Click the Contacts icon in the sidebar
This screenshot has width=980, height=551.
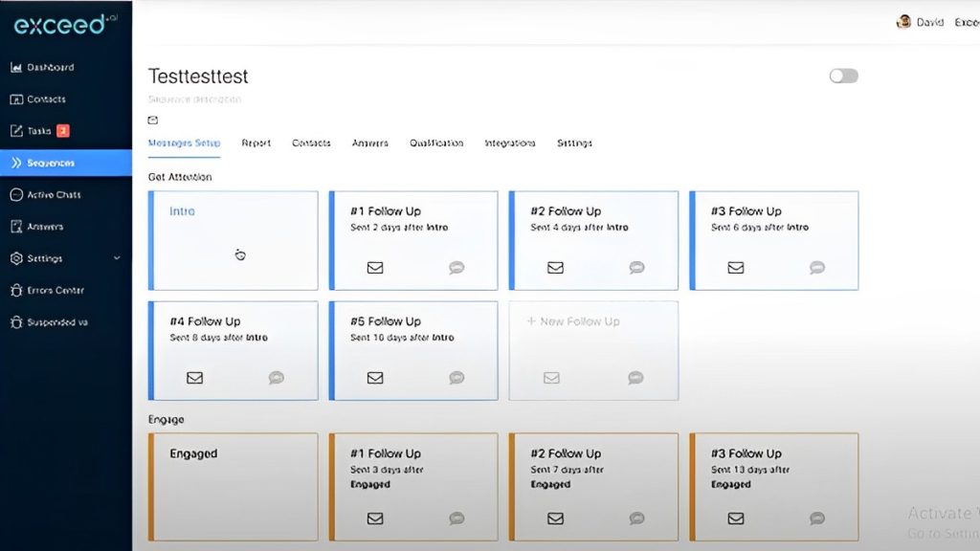(17, 99)
